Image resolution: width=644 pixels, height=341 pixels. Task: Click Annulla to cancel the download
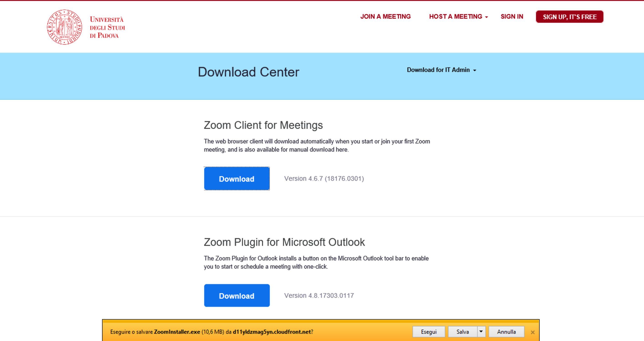(506, 332)
